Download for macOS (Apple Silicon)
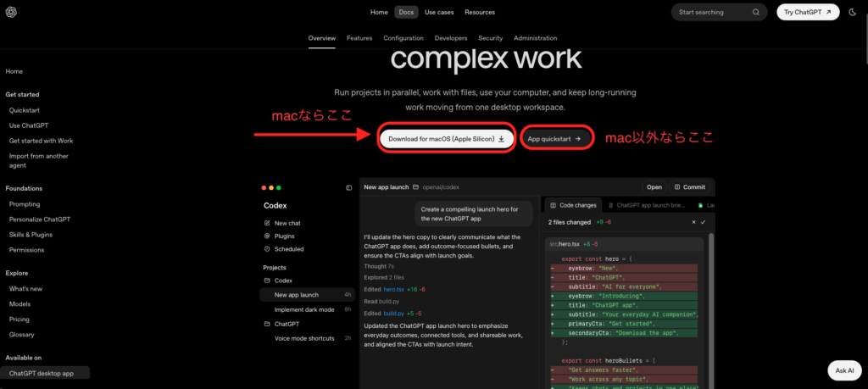 (446, 139)
